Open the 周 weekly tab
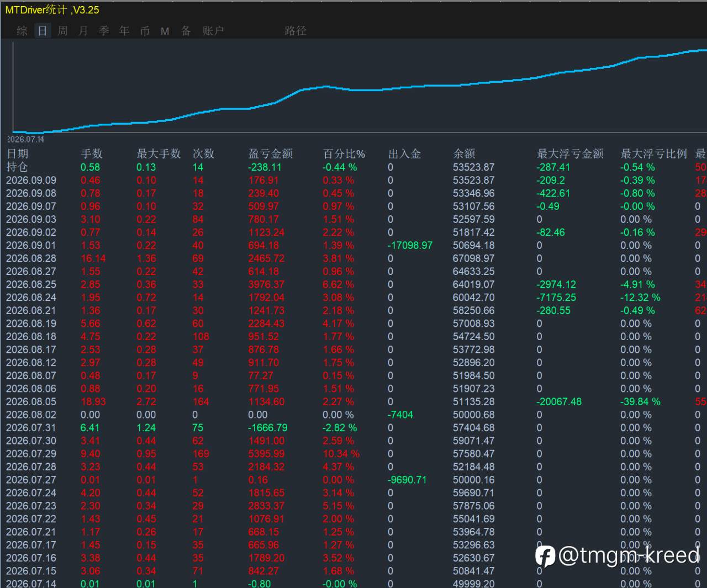The image size is (707, 588). (63, 31)
